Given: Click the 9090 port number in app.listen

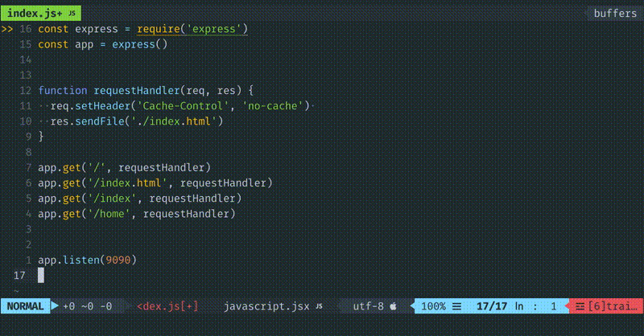Looking at the screenshot, I should pyautogui.click(x=118, y=260).
